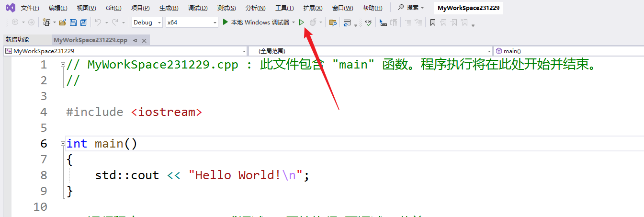Viewport: 644px width, 217px height.
Task: Open the 调试(D) menu
Action: [x=198, y=8]
